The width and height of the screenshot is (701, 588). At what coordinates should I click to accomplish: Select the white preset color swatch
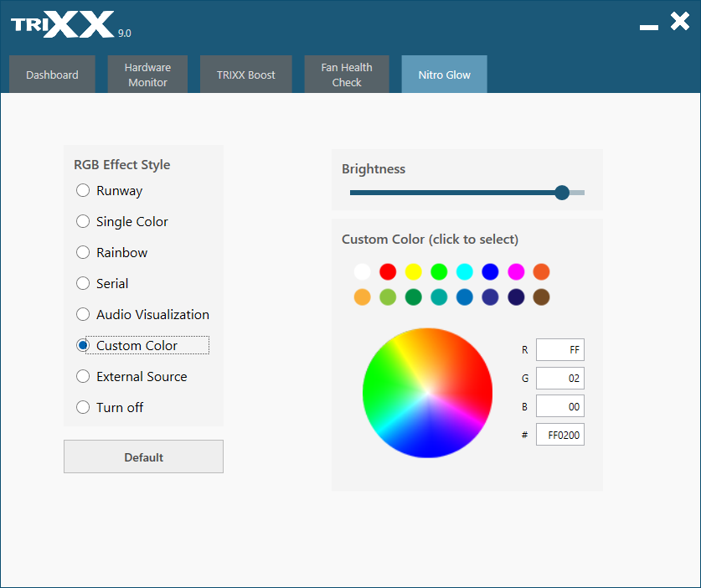click(362, 271)
